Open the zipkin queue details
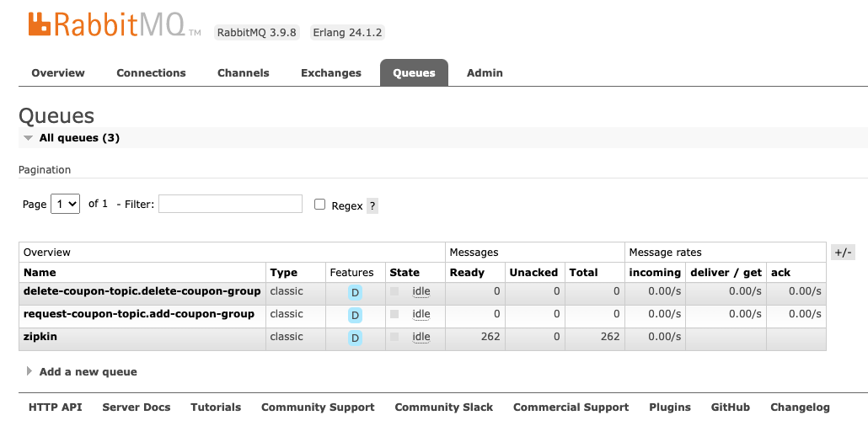Image resolution: width=868 pixels, height=426 pixels. coord(40,337)
